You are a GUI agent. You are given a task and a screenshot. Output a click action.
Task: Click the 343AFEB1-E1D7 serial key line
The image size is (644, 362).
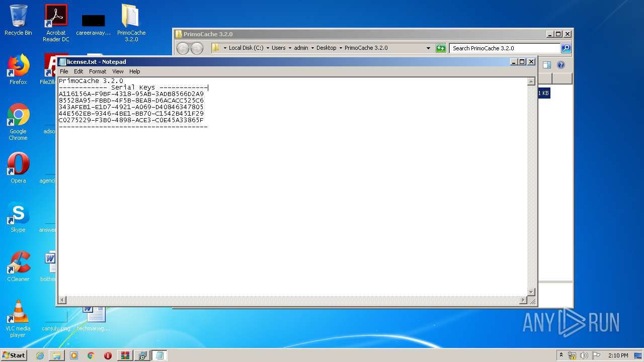point(131,107)
